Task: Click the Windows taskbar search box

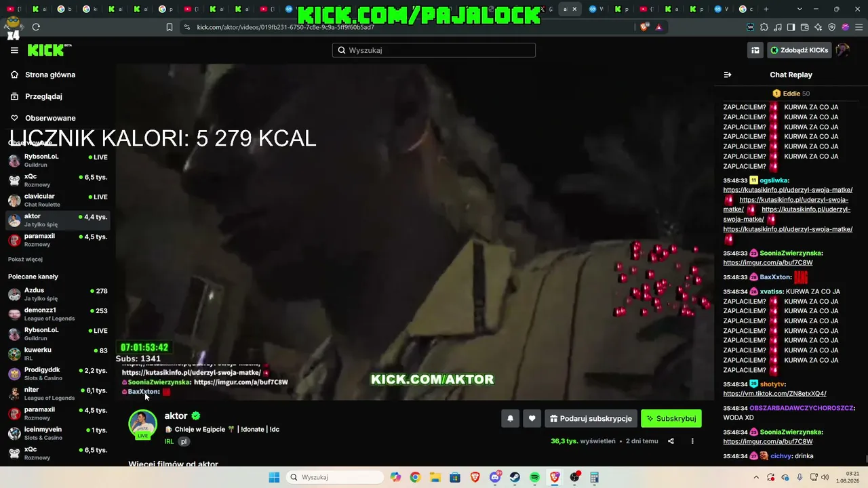Action: pyautogui.click(x=334, y=477)
